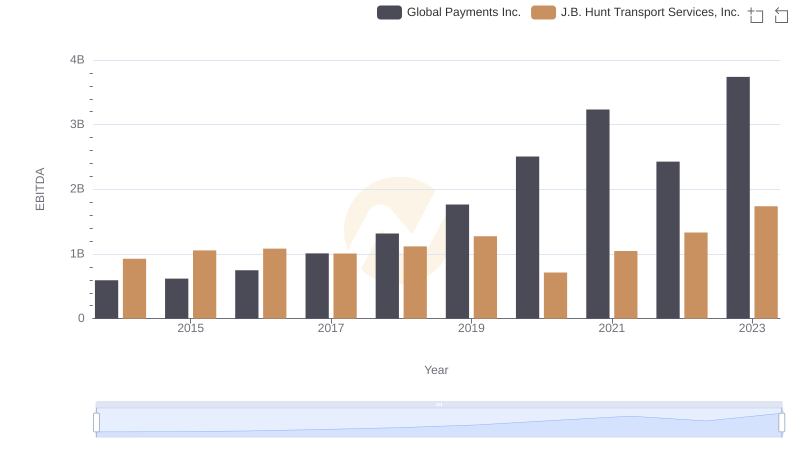Select the 2018 Global Payments dark bar
Image resolution: width=800 pixels, height=461 pixels.
tap(387, 276)
